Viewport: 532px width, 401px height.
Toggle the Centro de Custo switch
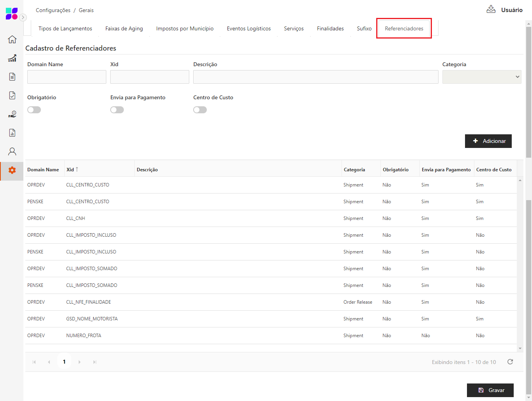[200, 110]
